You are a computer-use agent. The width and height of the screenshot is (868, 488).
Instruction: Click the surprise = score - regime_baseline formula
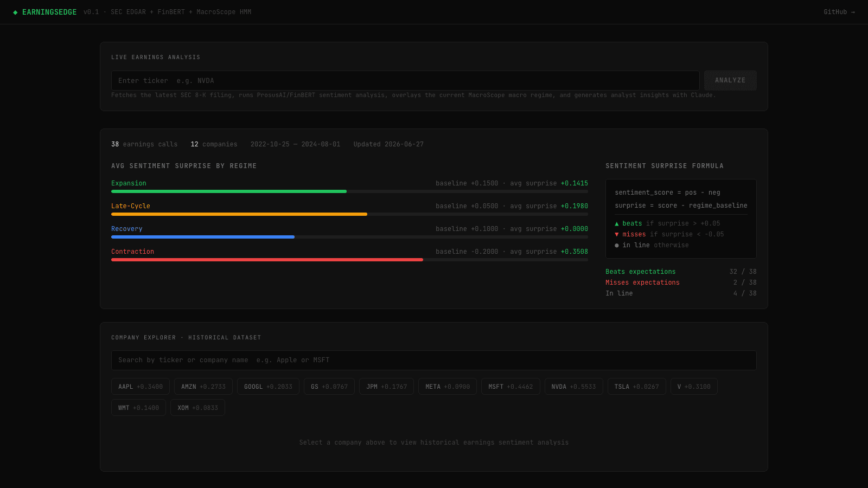coord(681,206)
